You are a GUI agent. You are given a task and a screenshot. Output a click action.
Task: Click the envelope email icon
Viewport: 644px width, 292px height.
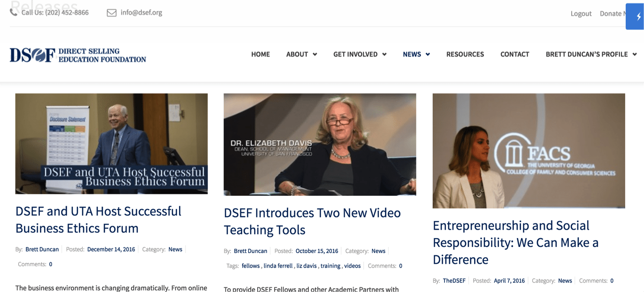[112, 13]
